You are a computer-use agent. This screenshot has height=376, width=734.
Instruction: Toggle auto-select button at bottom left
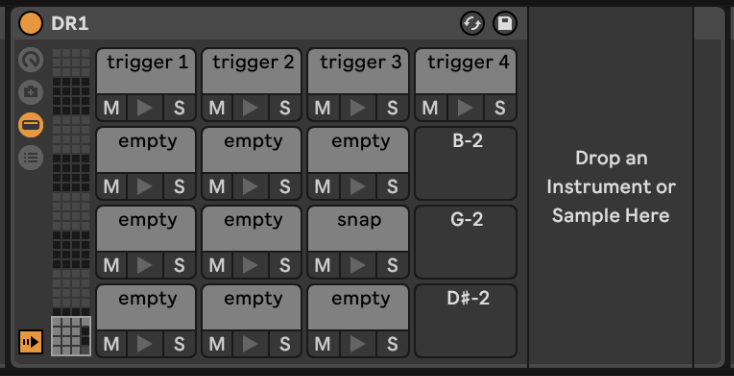31,342
